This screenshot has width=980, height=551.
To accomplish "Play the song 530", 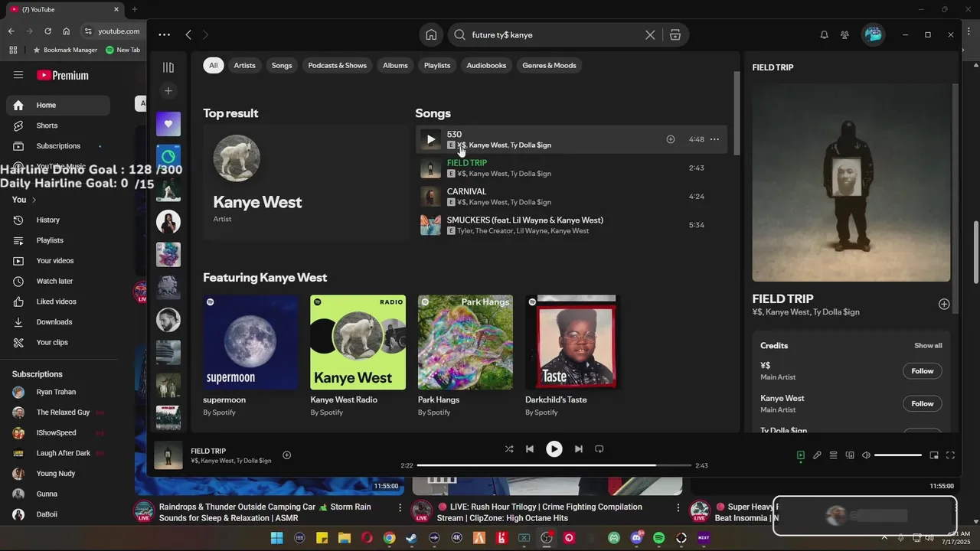I will [x=430, y=139].
